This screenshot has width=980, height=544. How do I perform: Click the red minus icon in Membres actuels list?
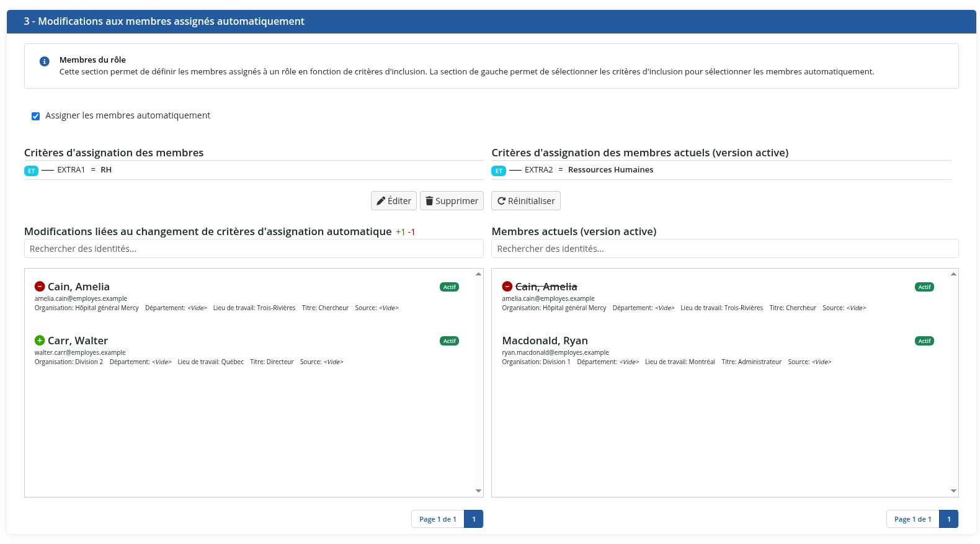[x=507, y=287]
